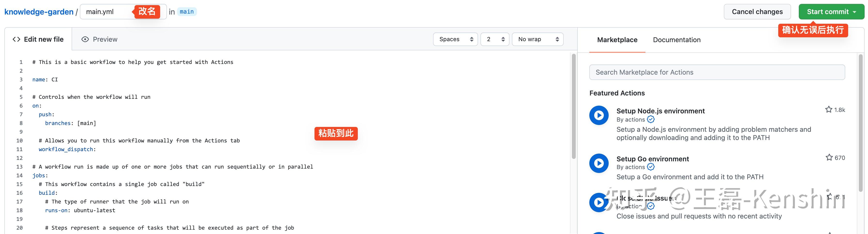868x234 pixels.
Task: Click the Close Stale Issues action icon
Action: 599,203
